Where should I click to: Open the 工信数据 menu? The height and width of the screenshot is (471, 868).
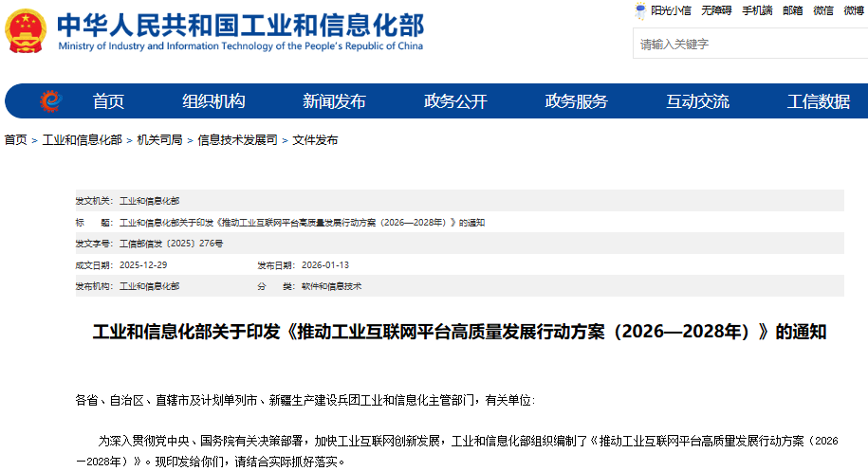pyautogui.click(x=819, y=101)
